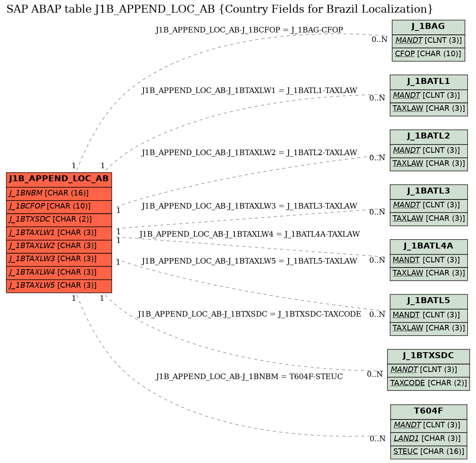Click the J_1BATL3 table header
The height and width of the screenshot is (463, 476).
429,192
